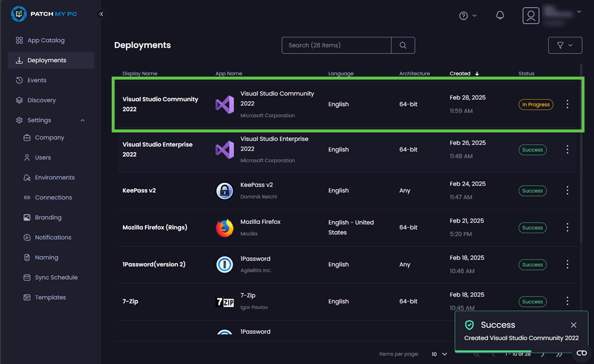
Task: Click Success badge on KeePass v2 row
Action: point(532,191)
